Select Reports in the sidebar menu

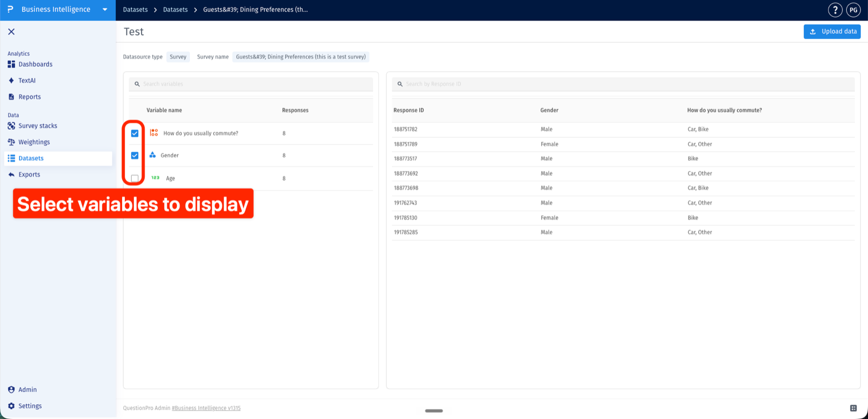pyautogui.click(x=29, y=97)
